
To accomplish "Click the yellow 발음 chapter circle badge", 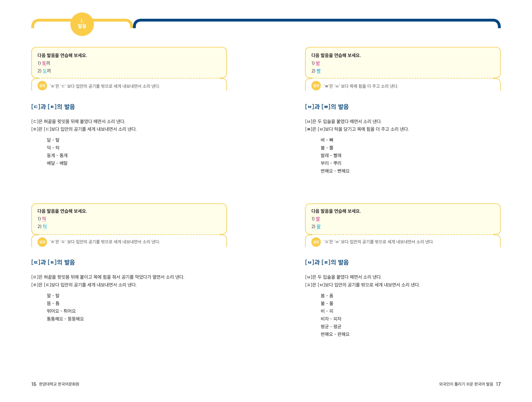I will 82,24.
